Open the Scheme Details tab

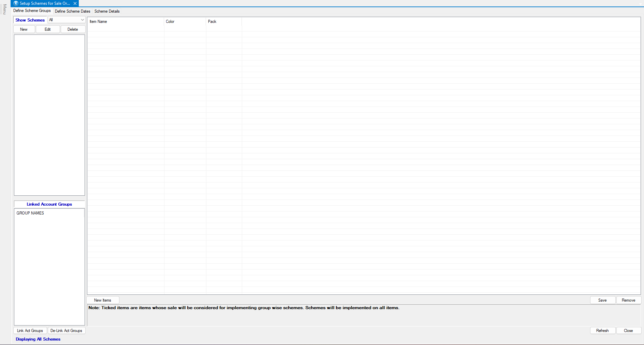pos(107,11)
